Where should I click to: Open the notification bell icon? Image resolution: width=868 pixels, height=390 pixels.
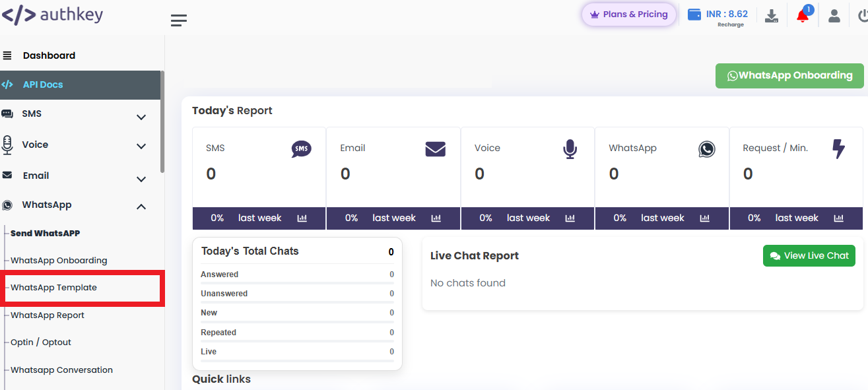pos(803,16)
